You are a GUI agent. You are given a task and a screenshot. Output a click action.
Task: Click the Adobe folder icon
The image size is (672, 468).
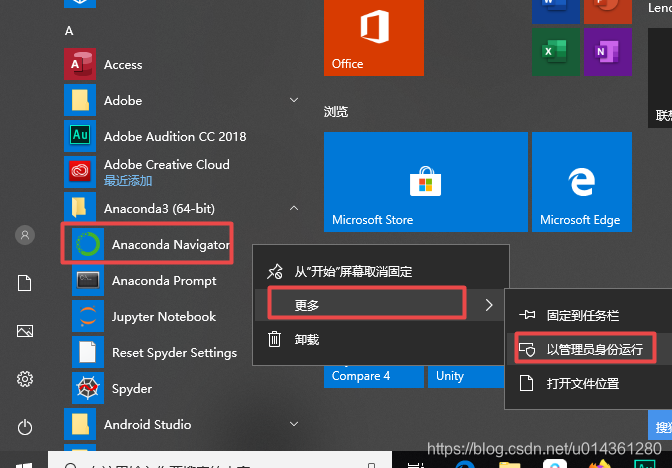coord(80,100)
